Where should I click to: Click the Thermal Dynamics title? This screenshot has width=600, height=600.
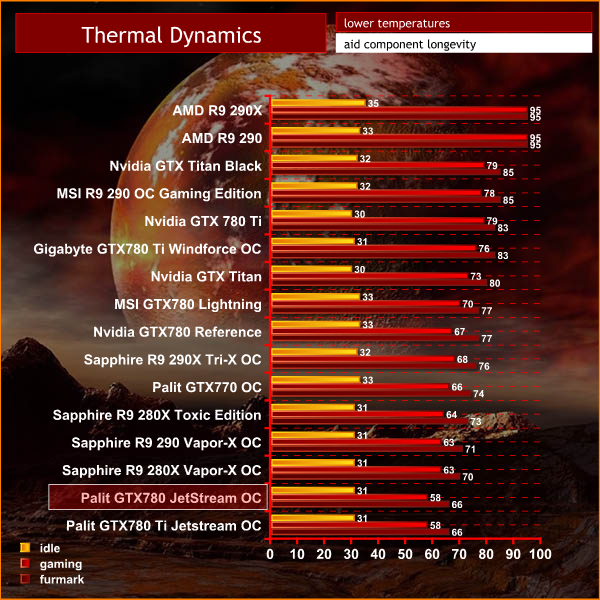(x=171, y=35)
